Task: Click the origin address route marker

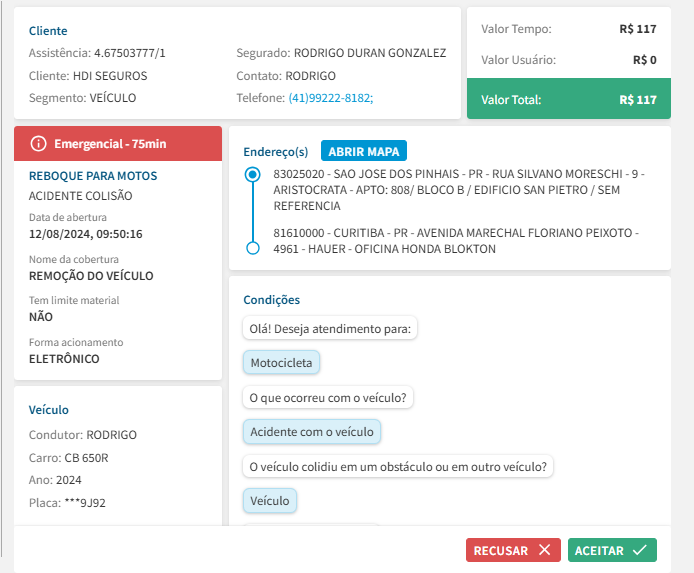Action: tap(252, 175)
